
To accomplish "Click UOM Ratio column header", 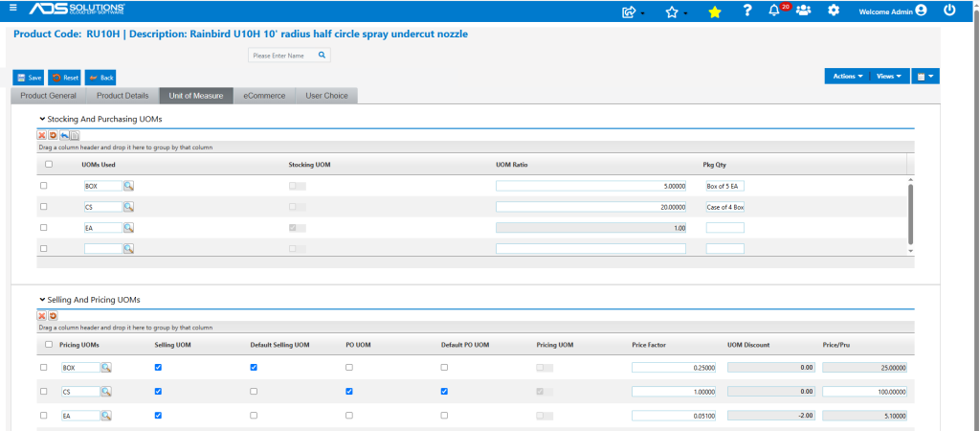I will coord(513,165).
